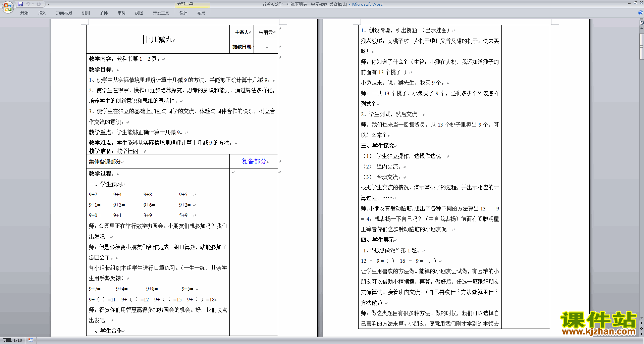Switch to the 页面布局 tab

tap(64, 13)
